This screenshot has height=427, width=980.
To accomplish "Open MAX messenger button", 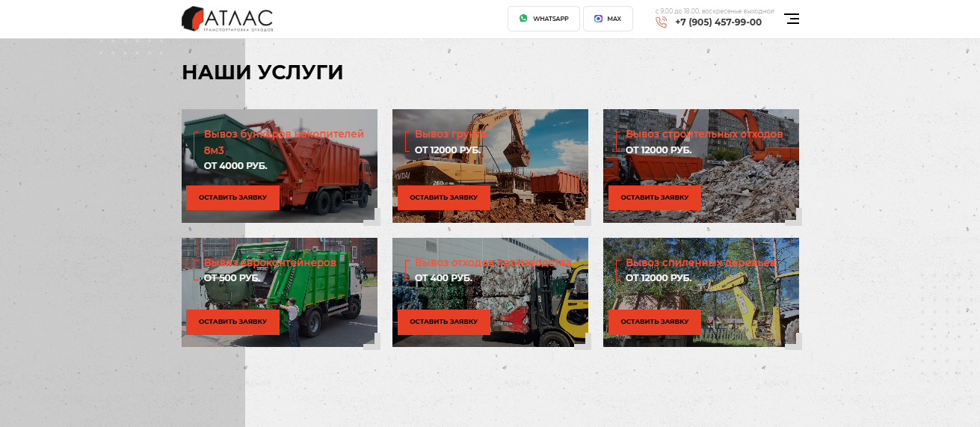I will (608, 19).
